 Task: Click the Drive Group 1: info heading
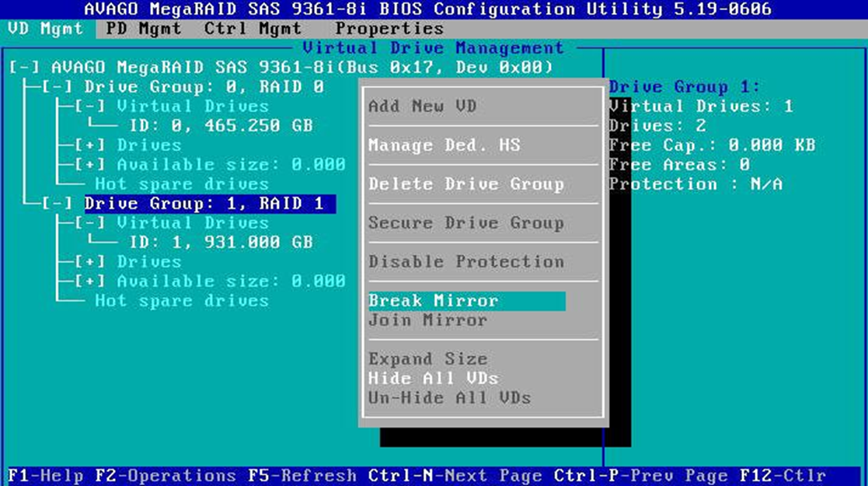point(685,87)
